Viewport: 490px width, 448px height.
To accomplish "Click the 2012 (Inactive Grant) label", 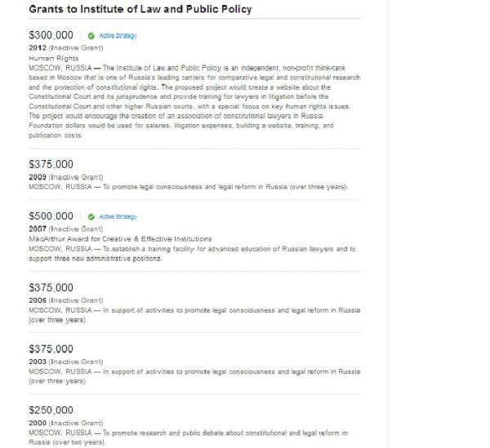I will 65,47.
